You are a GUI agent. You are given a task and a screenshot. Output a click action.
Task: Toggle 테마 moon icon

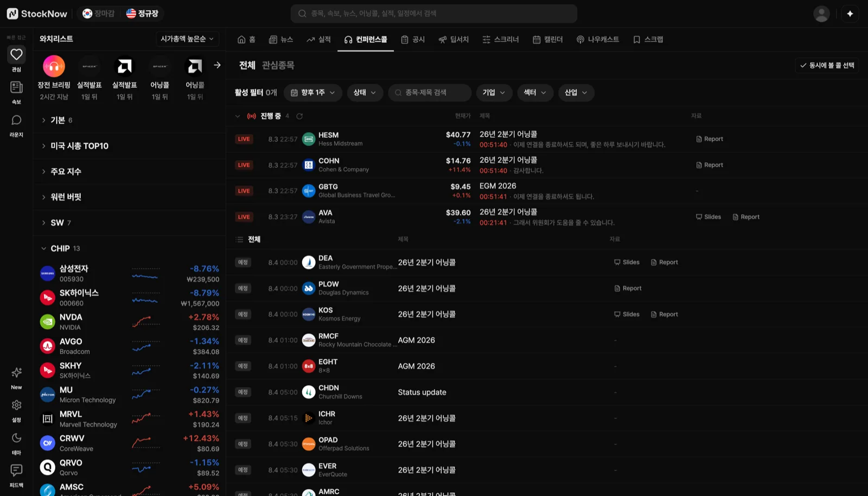tap(16, 438)
